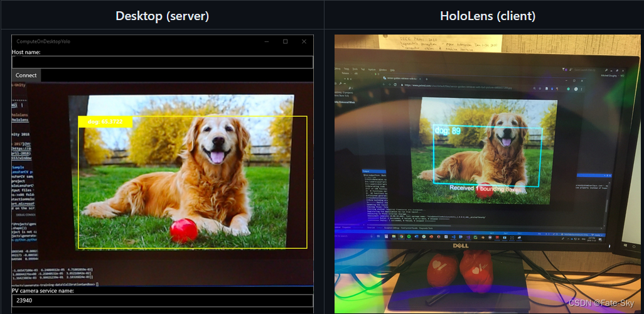Click the blue VS Code icon on photographed taskbar

coord(453,237)
